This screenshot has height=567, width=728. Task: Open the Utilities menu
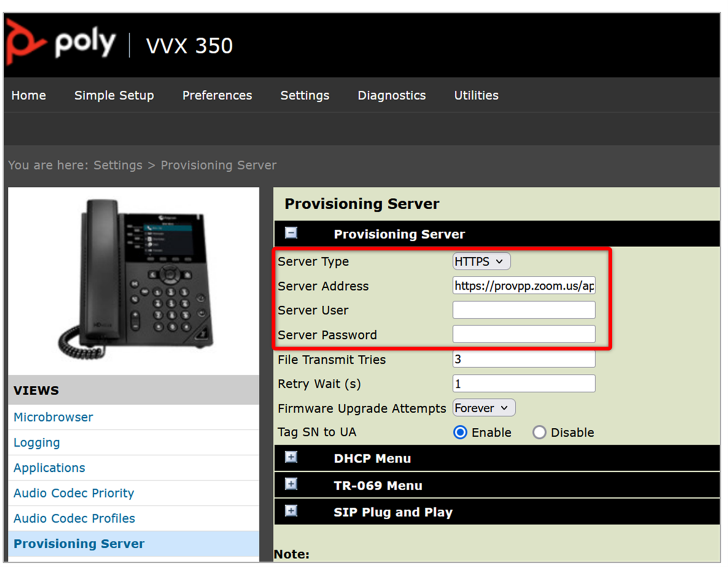[476, 95]
